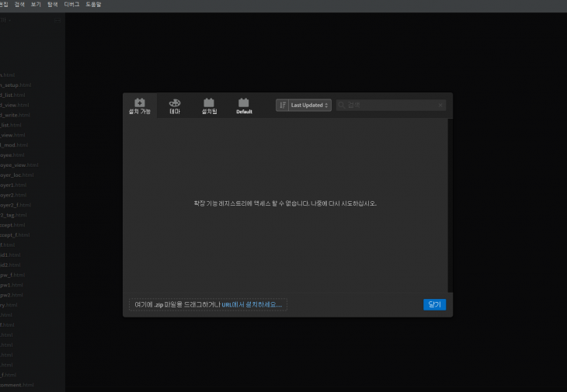Open the 설치됨 (Installed) extensions tab

click(x=209, y=106)
